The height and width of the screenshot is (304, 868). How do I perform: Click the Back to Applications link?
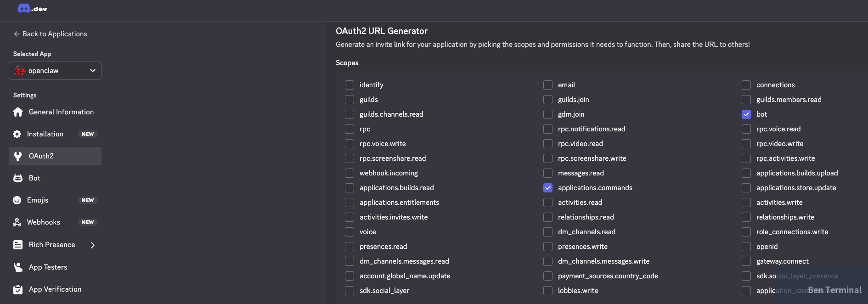[51, 34]
